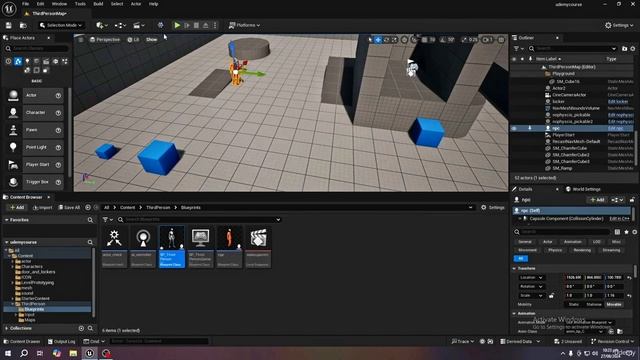Open the Tools menu
Image resolution: width=640 pixels, height=360 pixels.
(80, 4)
